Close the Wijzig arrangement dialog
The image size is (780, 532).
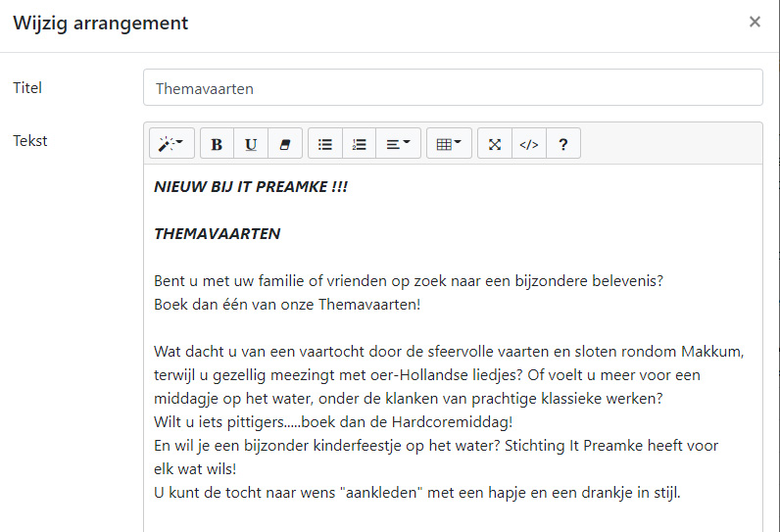pyautogui.click(x=755, y=22)
